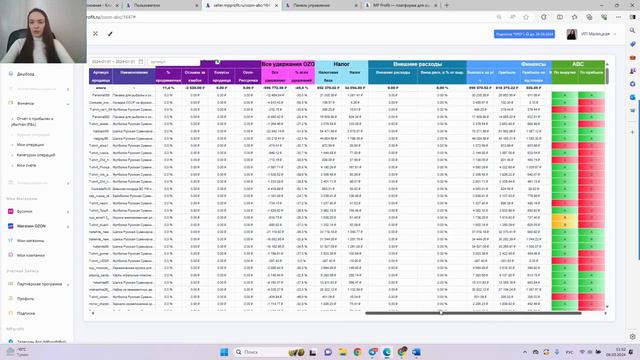The width and height of the screenshot is (640, 360).
Task: Open the Edge sidebar settings gear
Action: 632,337
